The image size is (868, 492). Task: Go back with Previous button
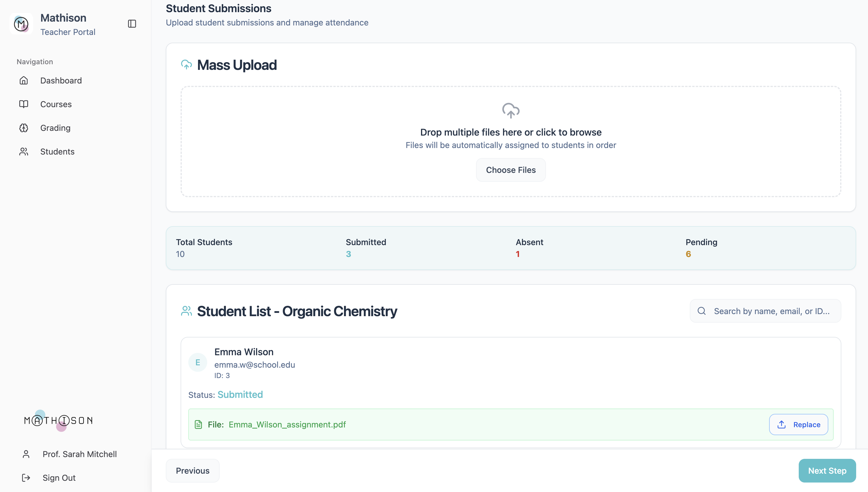[193, 470]
